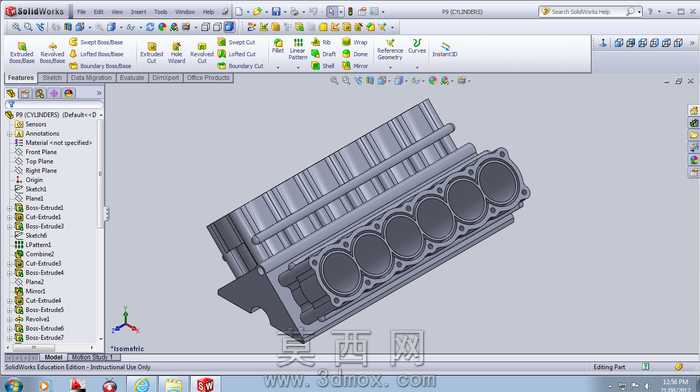Choose Swept Boss/Base feature
Viewport: 700px width, 392px height.
(96, 42)
